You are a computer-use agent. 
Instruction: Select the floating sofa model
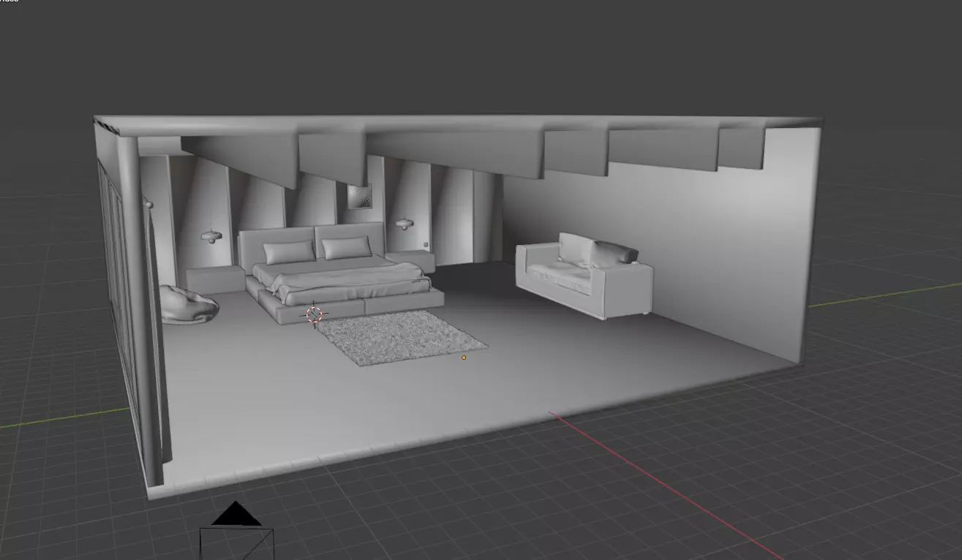coord(583,275)
